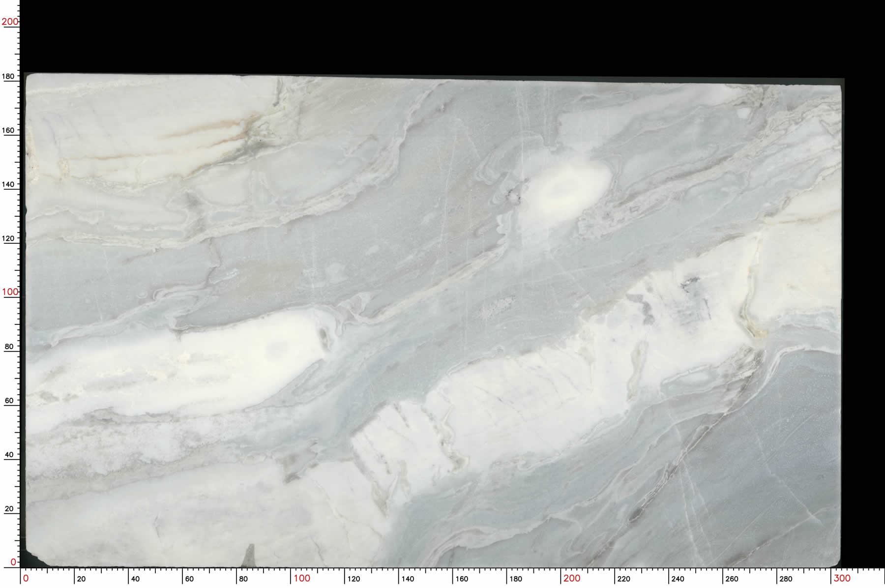
Task: Click the 80 label on the left ruler
Action: tap(9, 347)
